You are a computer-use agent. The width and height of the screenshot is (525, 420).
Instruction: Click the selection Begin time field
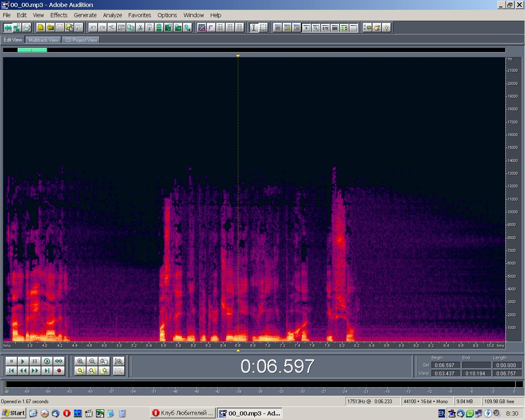(444, 365)
